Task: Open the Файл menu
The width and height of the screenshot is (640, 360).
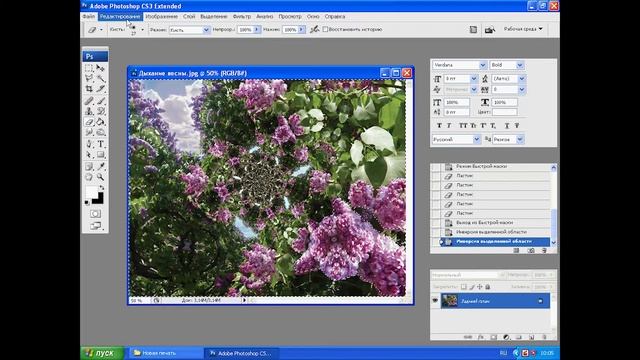Action: (x=89, y=16)
